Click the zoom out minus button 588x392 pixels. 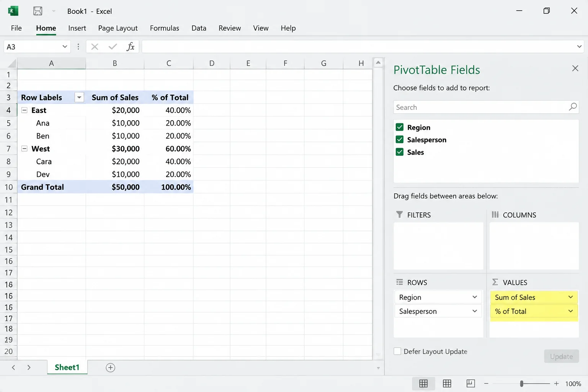click(x=486, y=384)
